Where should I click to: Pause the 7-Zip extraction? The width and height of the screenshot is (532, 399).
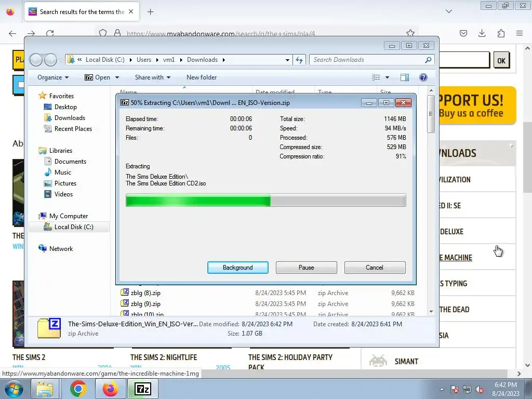[x=306, y=268]
